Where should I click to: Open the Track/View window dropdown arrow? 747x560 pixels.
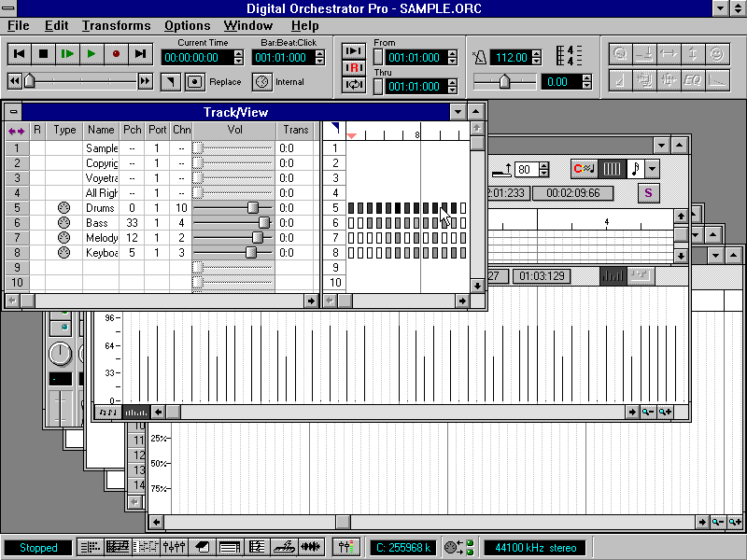[x=458, y=112]
